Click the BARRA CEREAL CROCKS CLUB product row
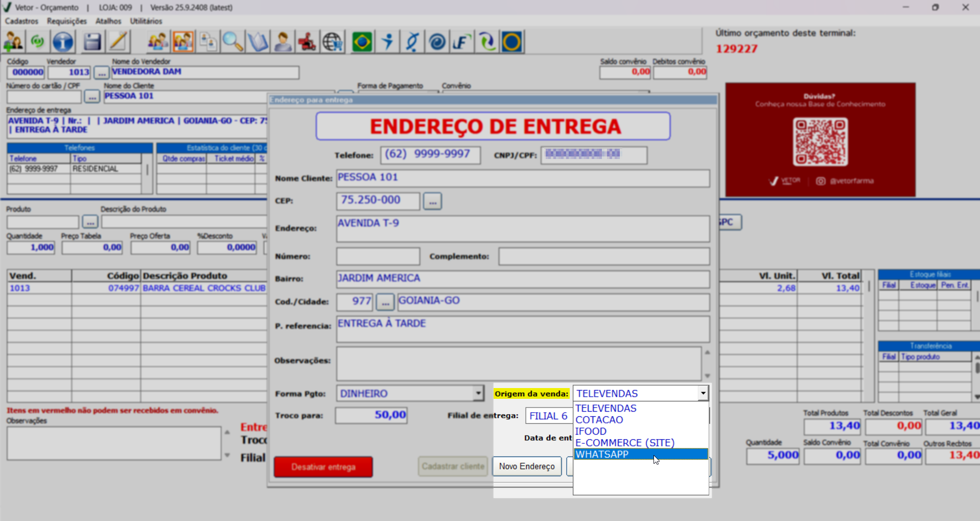 point(204,288)
